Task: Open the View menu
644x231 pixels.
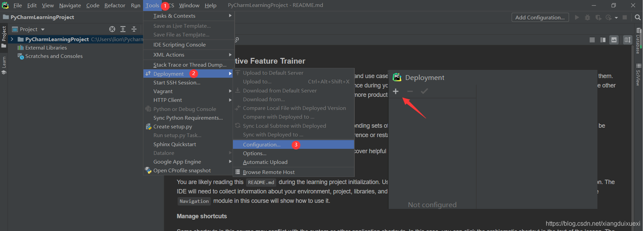Action: pyautogui.click(x=48, y=5)
